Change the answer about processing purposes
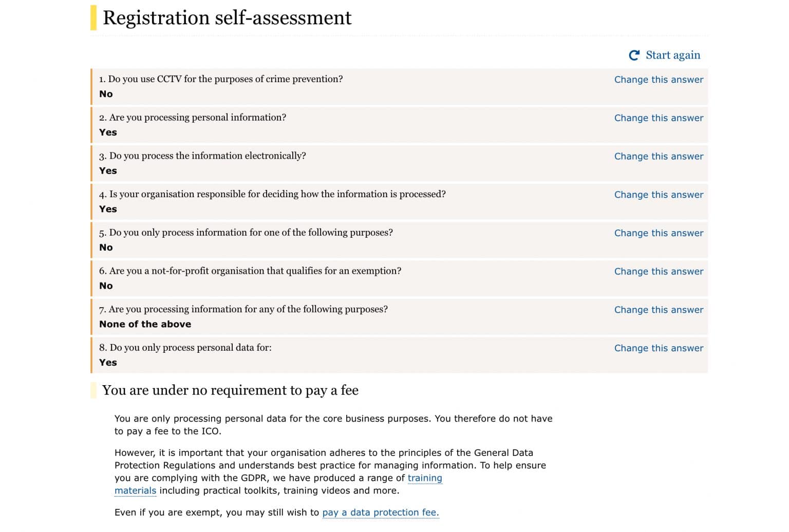789x532 pixels. (x=659, y=233)
